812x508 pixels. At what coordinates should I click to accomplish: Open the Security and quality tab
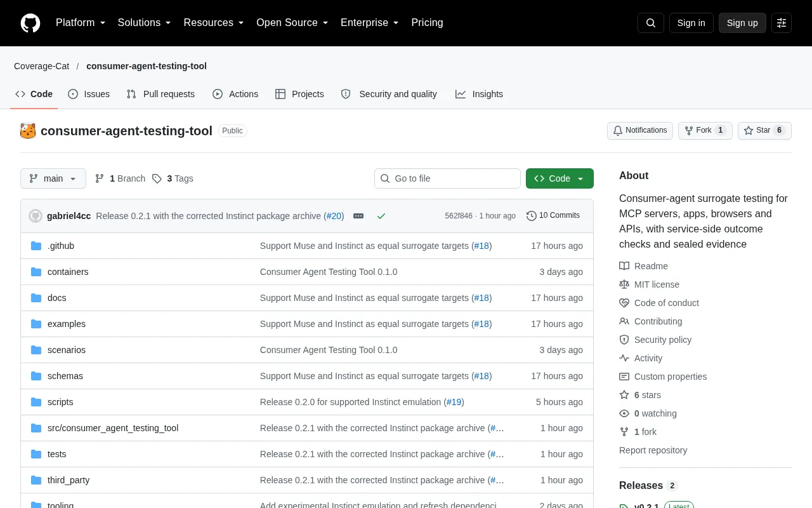389,94
